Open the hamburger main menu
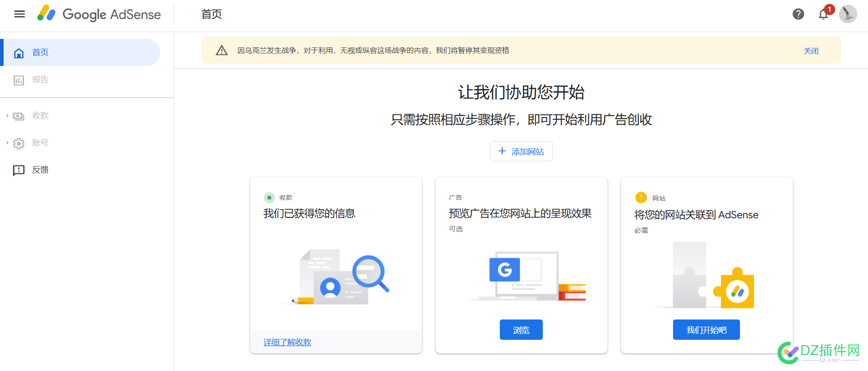 point(19,14)
